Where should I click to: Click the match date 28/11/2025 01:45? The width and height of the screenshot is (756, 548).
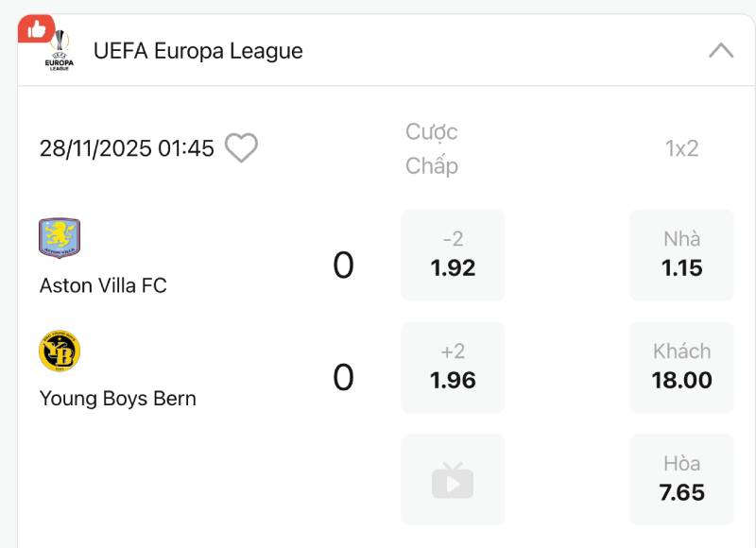pyautogui.click(x=127, y=148)
